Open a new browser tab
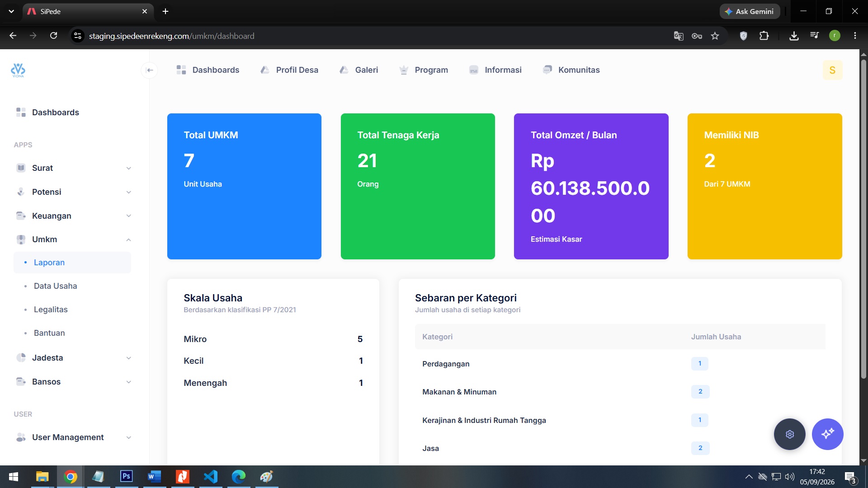This screenshot has width=868, height=488. [165, 11]
